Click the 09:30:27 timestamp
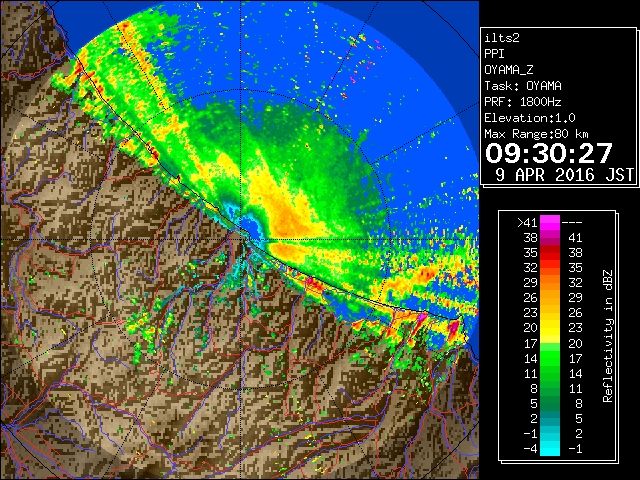The image size is (640, 480). 549,153
